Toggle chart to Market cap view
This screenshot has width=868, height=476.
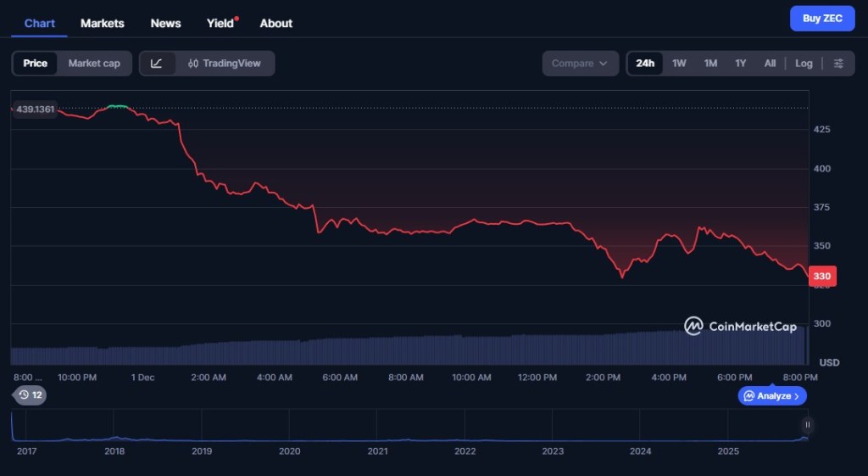point(94,64)
